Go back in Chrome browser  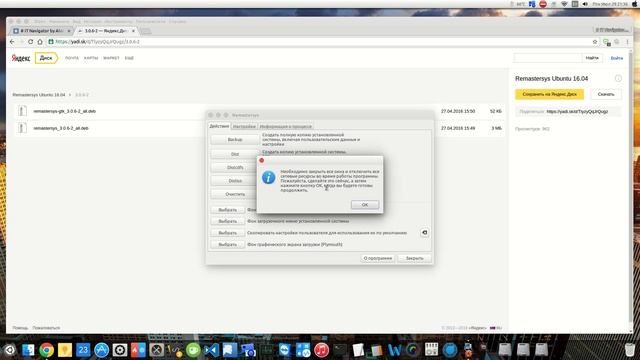[12, 42]
